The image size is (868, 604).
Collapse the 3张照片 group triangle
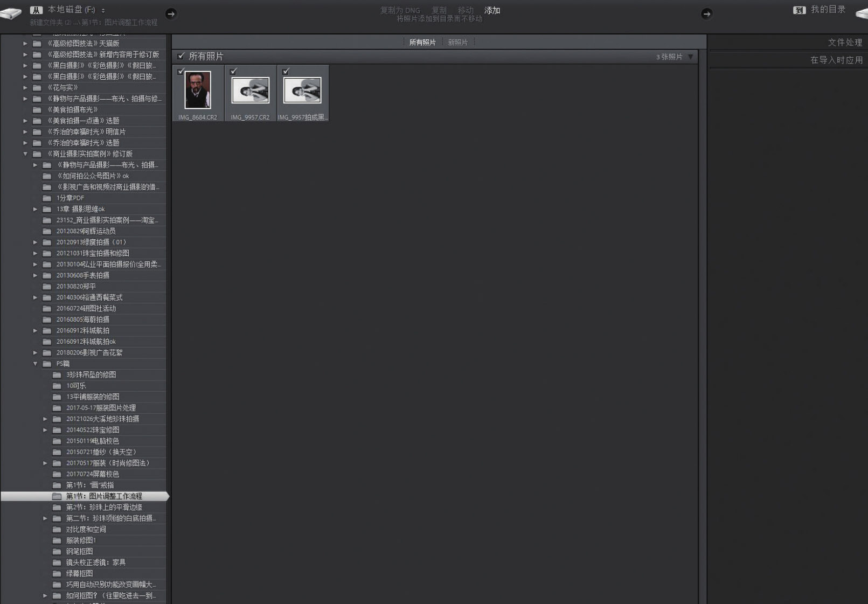(x=690, y=57)
